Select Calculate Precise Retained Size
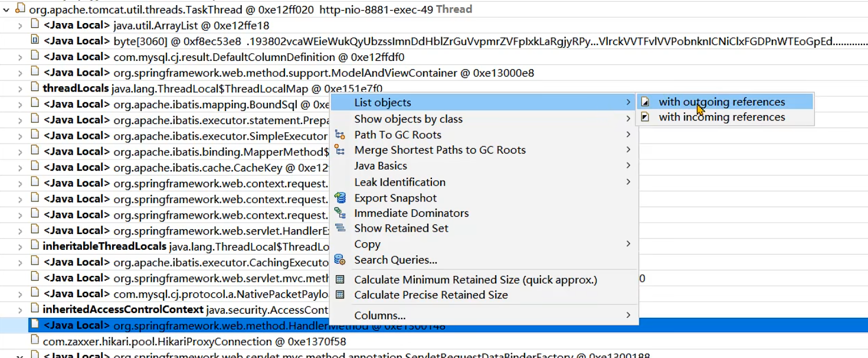The image size is (868, 358). [483, 295]
